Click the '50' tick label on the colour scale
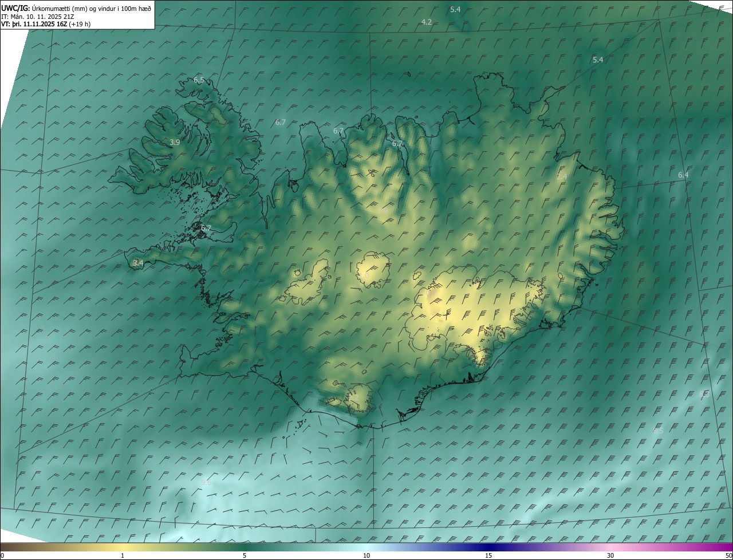The image size is (733, 560). pyautogui.click(x=728, y=555)
